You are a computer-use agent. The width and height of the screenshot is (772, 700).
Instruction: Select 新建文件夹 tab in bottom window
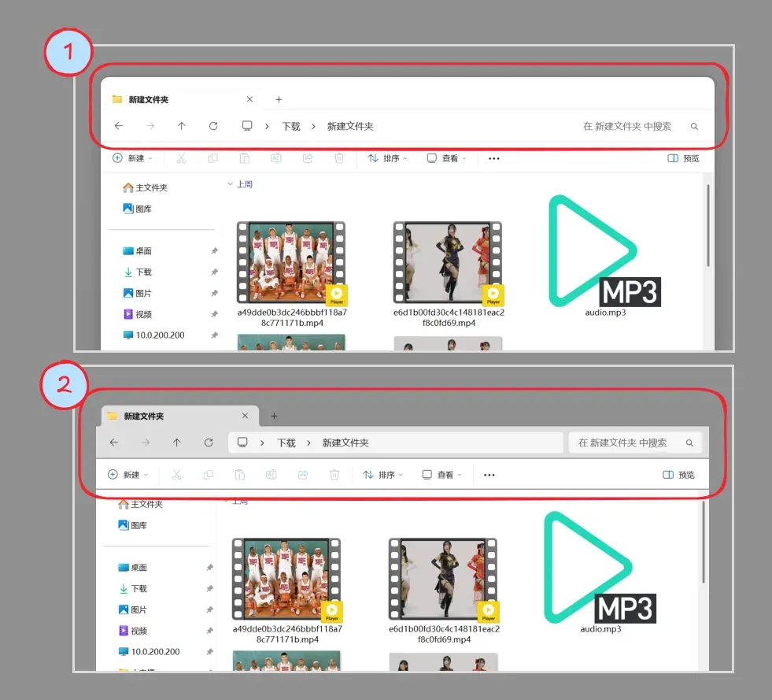click(x=179, y=416)
